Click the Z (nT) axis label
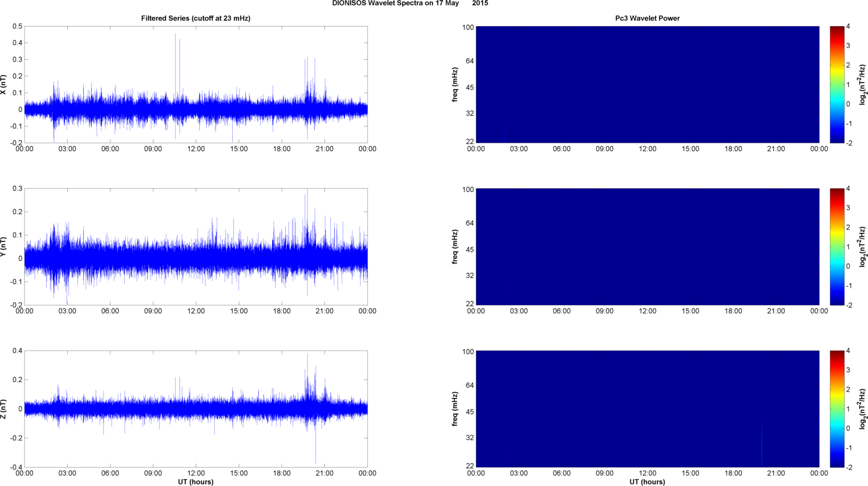This screenshot has width=868, height=486. click(x=4, y=409)
